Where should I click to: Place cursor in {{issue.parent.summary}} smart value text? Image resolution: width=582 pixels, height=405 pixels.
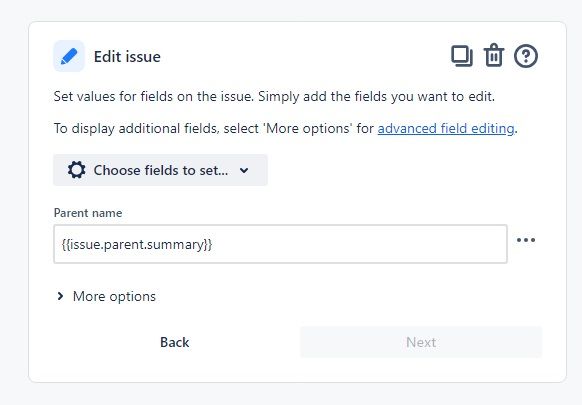[137, 244]
